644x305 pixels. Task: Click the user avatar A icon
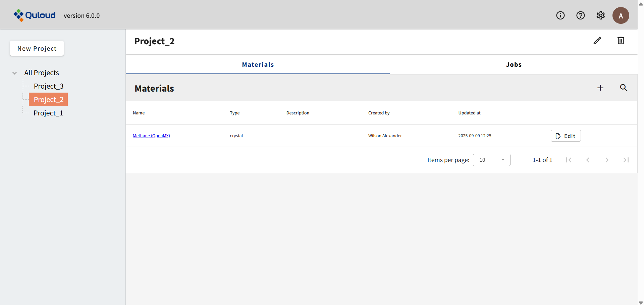point(621,15)
